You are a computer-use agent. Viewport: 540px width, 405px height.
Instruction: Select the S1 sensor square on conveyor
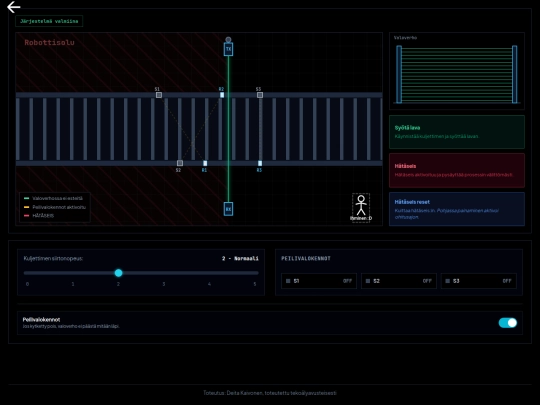tap(159, 95)
